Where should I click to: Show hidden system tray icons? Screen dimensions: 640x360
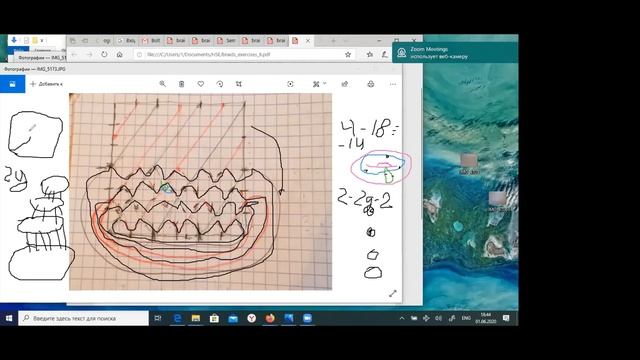(402, 318)
